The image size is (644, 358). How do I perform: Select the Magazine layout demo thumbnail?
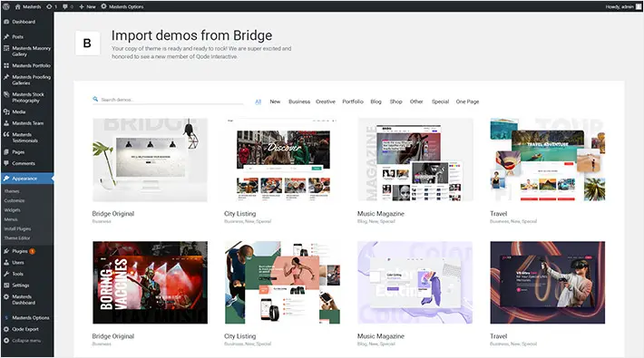[415, 160]
